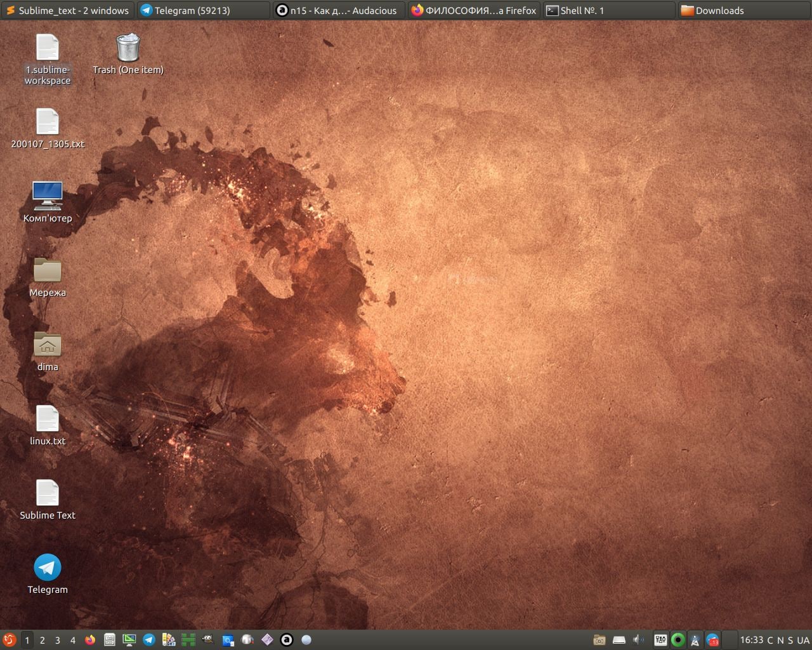Viewport: 812px width, 650px height.
Task: Switch to workspace 2
Action: point(43,640)
